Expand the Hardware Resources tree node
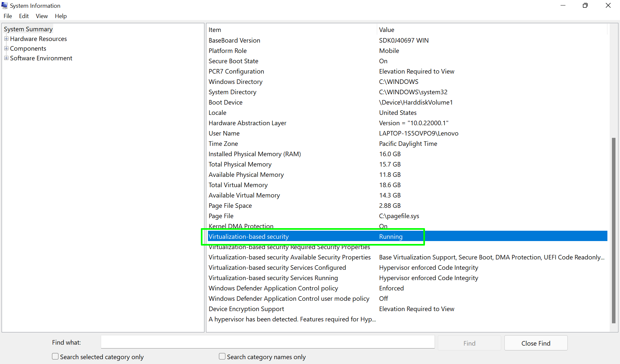 [7, 39]
